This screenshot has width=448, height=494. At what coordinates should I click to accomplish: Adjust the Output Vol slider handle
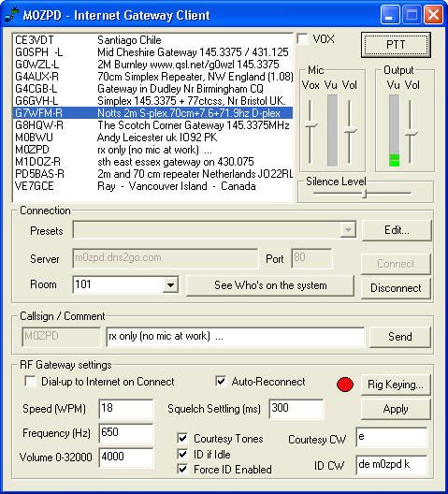(x=411, y=133)
